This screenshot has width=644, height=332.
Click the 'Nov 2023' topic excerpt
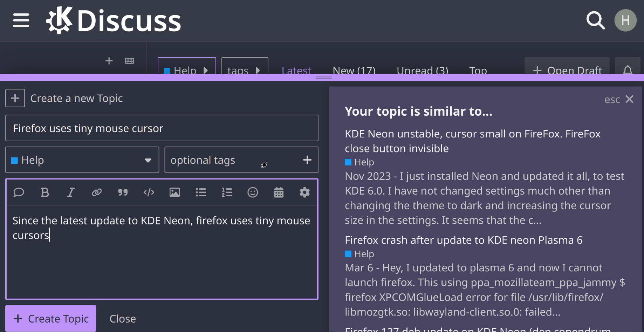click(x=485, y=198)
